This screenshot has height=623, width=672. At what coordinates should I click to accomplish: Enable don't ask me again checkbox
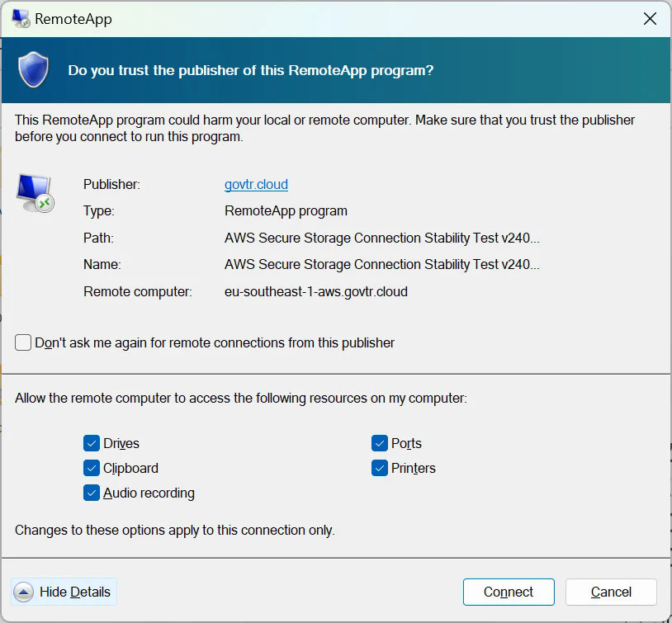pos(23,342)
